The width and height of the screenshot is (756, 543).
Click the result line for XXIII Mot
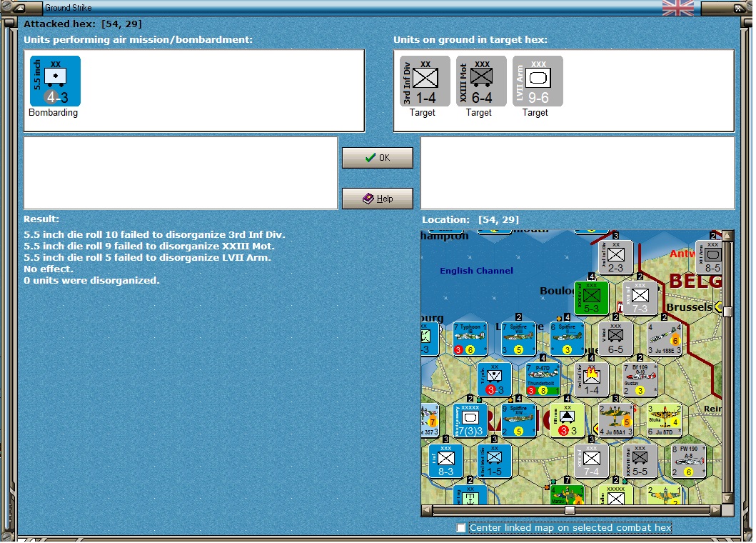[149, 246]
